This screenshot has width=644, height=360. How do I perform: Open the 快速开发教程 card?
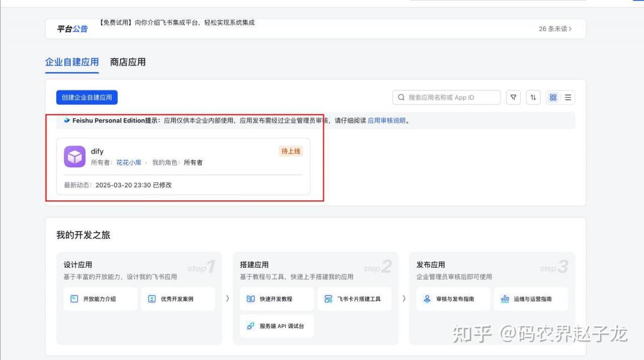pyautogui.click(x=277, y=299)
